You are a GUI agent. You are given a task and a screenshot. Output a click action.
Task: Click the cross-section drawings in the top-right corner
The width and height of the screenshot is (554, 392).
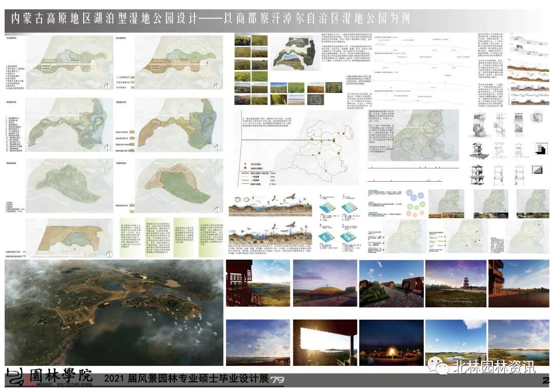click(529, 70)
